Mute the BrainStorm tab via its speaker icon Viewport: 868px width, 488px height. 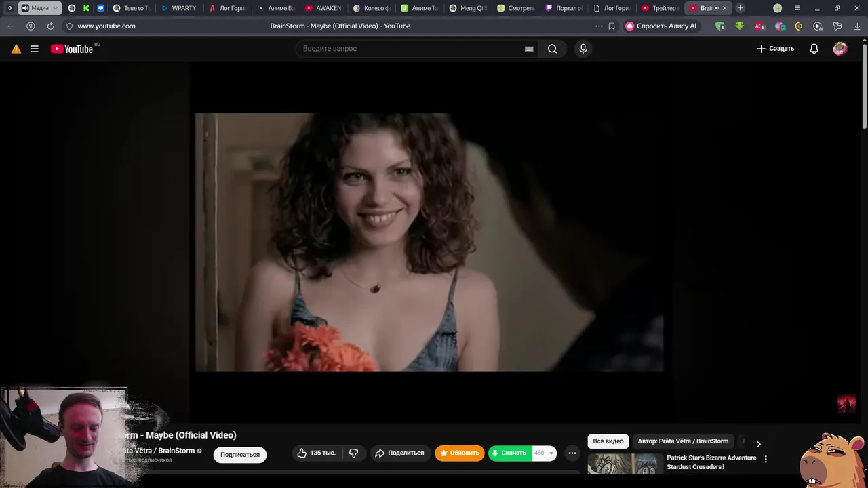[717, 8]
